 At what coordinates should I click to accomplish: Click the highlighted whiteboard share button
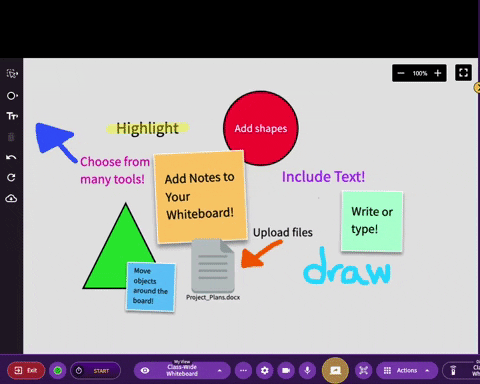coord(335,370)
